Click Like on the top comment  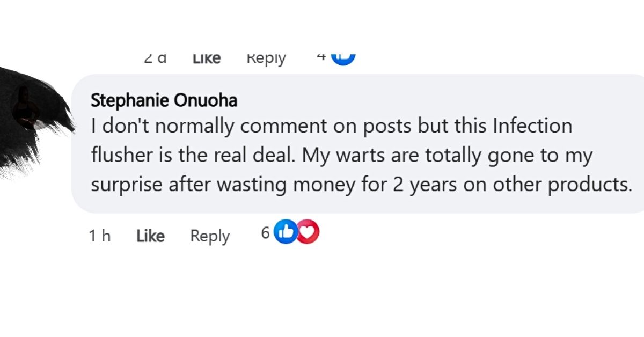click(x=206, y=57)
